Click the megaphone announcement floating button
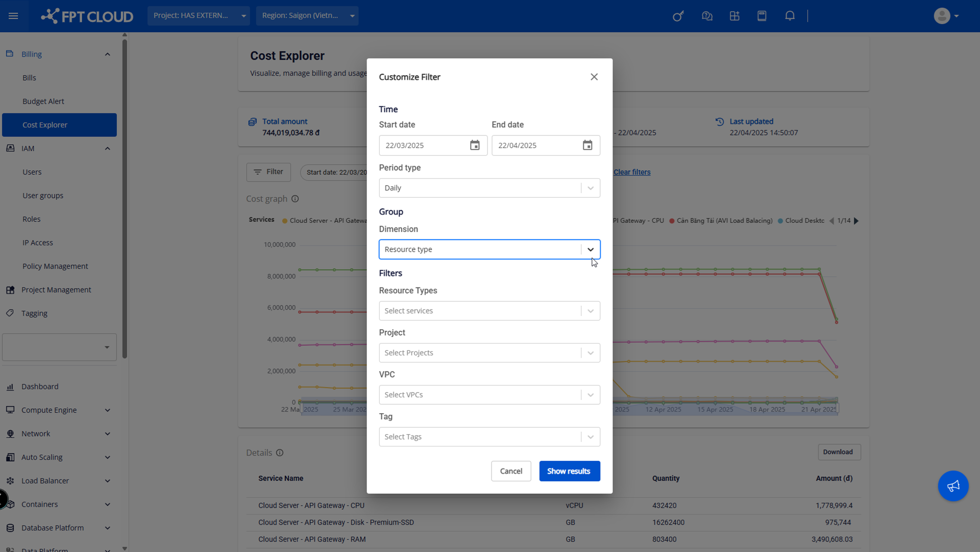Viewport: 980px width, 552px height. point(953,486)
